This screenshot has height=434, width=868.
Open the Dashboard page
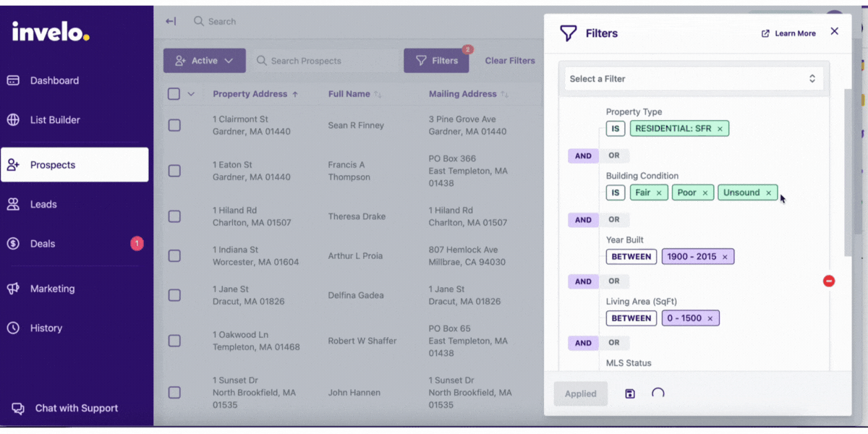point(54,80)
